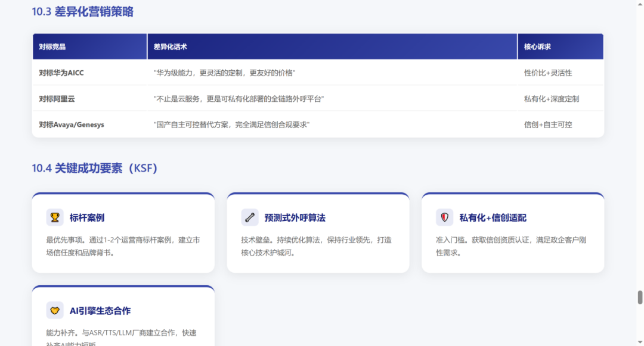Click the 10.4 关键成功要素 heading
The height and width of the screenshot is (346, 644).
pos(95,168)
